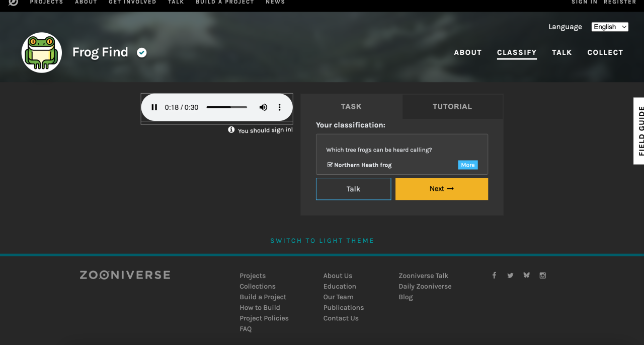Open the Collect page

(605, 52)
